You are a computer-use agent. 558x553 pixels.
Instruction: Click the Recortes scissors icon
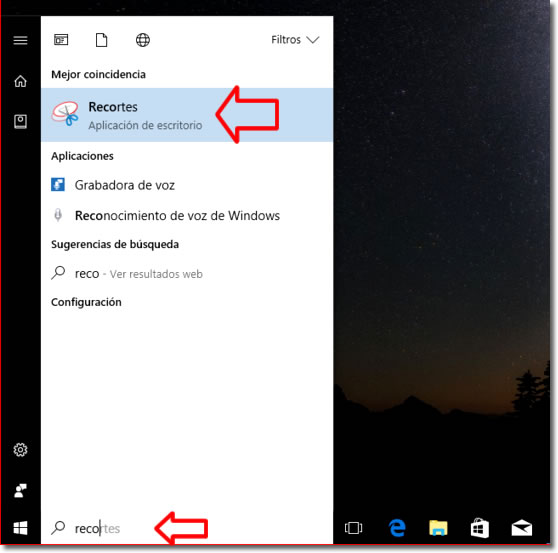pyautogui.click(x=65, y=114)
